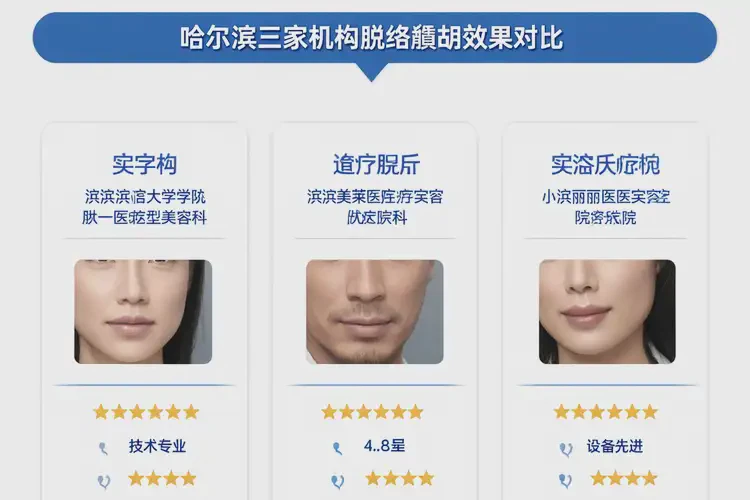Click the six-star rating in middle card

(x=372, y=412)
